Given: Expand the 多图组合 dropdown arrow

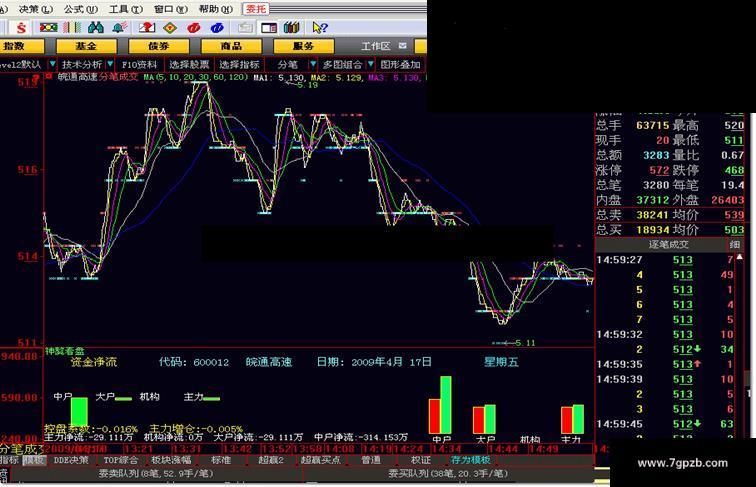Looking at the screenshot, I should (370, 64).
